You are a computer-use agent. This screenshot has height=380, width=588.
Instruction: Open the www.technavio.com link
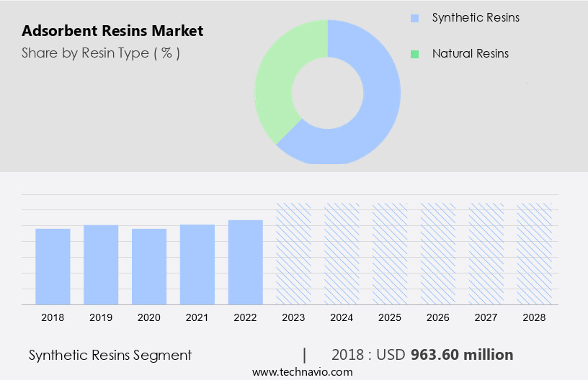302,372
